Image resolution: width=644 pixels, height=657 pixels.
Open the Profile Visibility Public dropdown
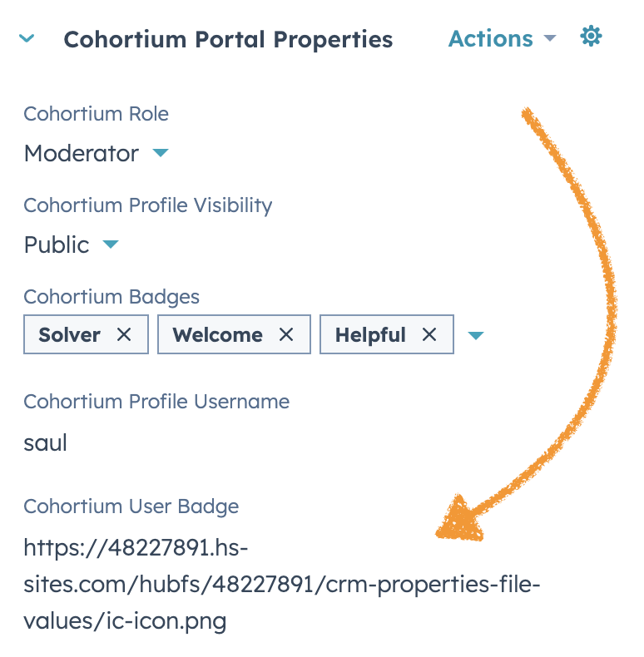click(x=72, y=245)
